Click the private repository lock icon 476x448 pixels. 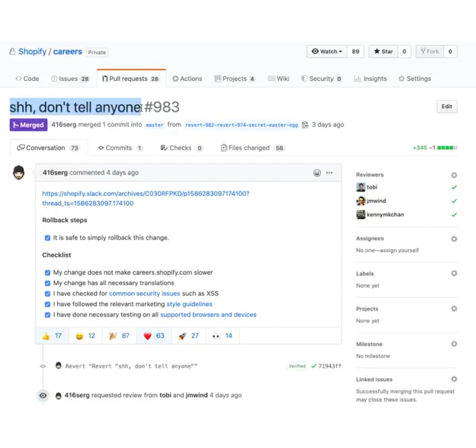tap(12, 52)
